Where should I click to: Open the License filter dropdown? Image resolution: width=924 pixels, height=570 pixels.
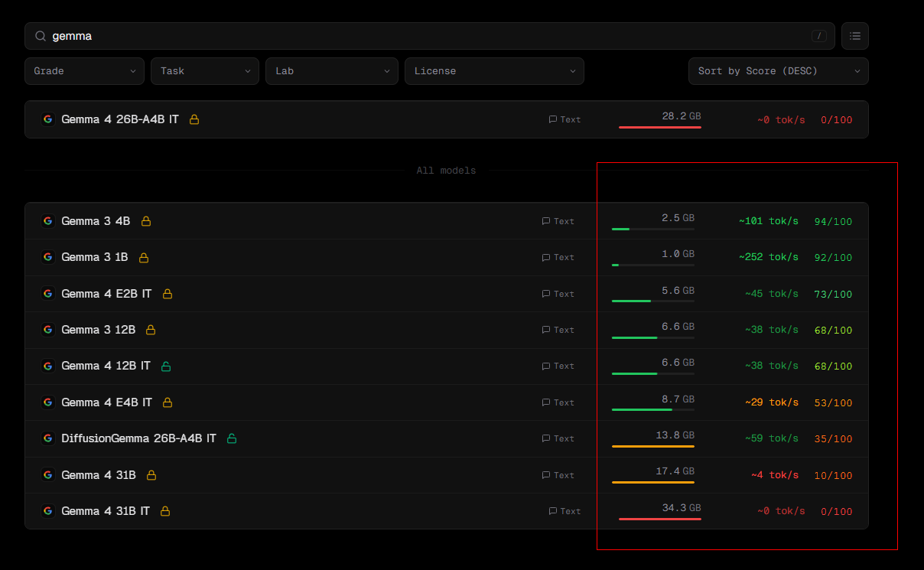click(x=494, y=71)
